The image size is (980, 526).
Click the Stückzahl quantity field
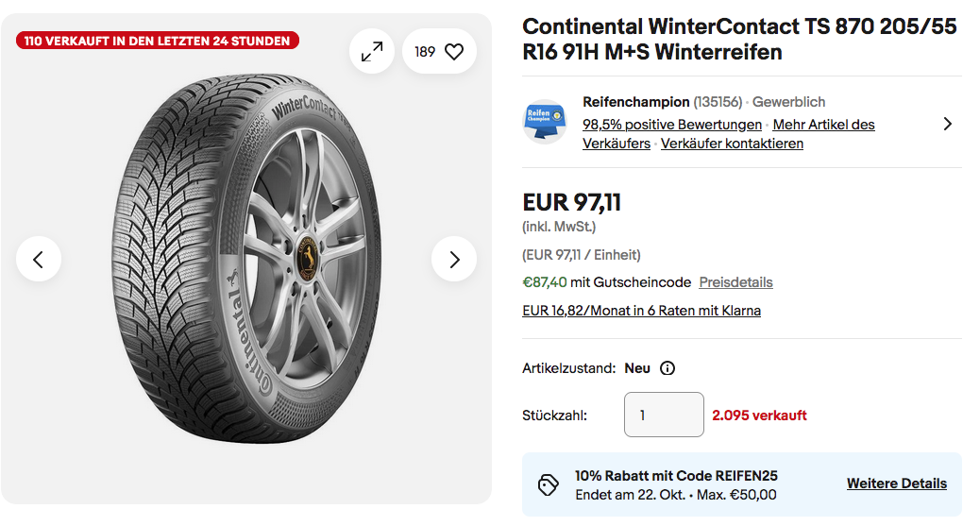click(x=664, y=415)
